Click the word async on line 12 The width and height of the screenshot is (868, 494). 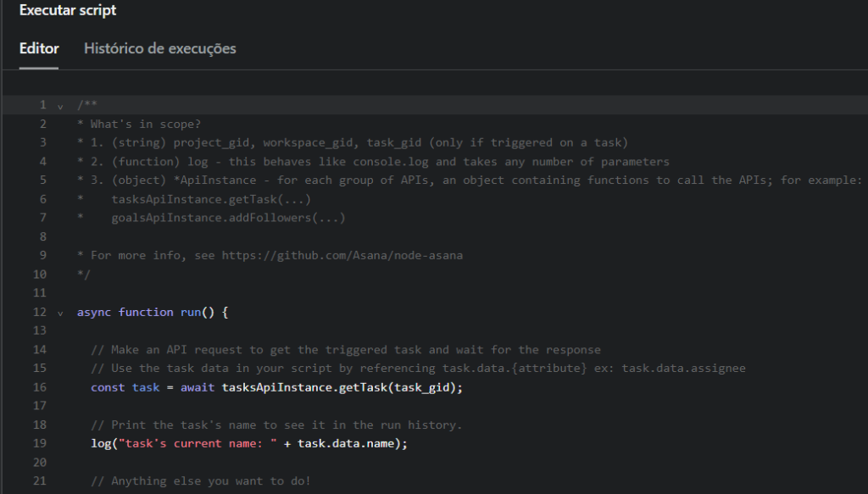pos(94,312)
